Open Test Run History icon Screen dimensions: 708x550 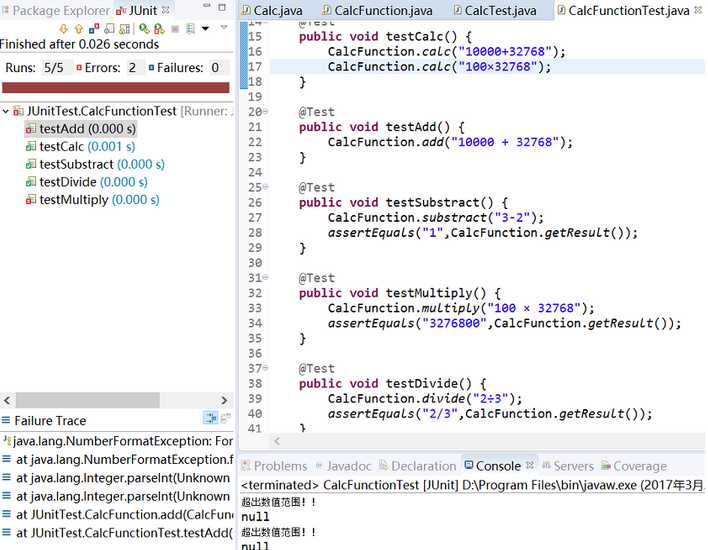191,29
